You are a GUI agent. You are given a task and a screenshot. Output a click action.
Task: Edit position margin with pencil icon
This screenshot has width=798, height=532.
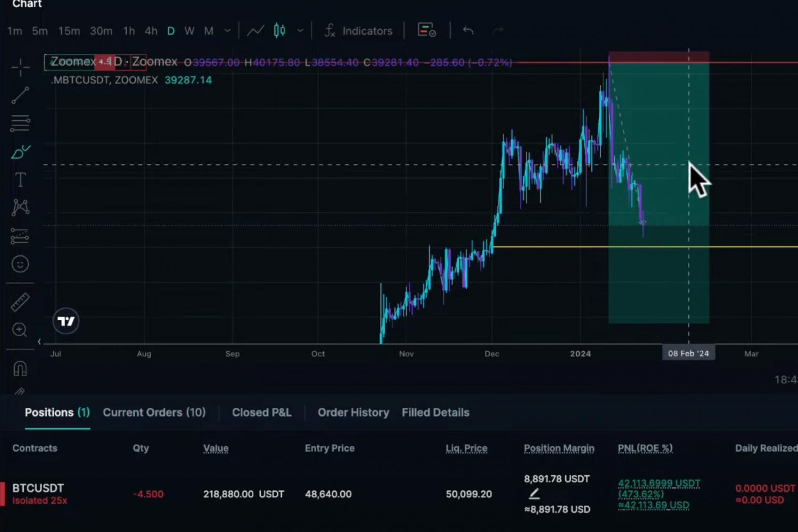point(534,494)
